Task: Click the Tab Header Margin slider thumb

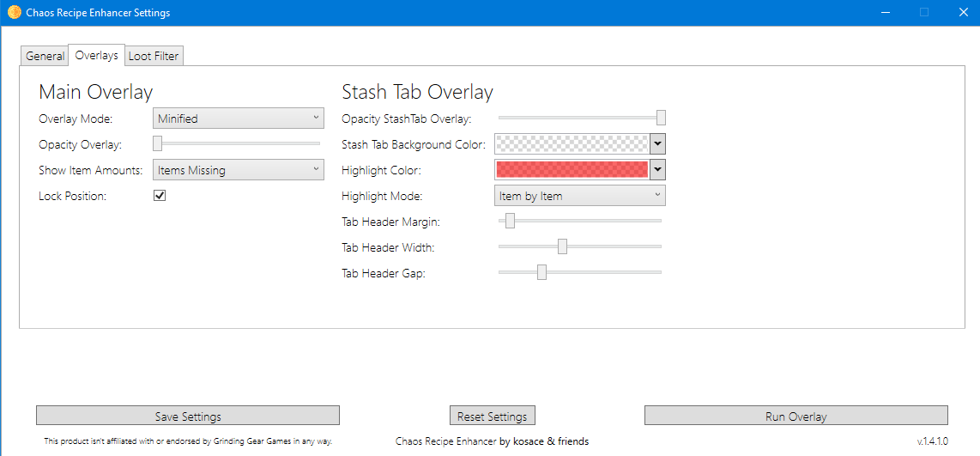Action: pos(510,221)
